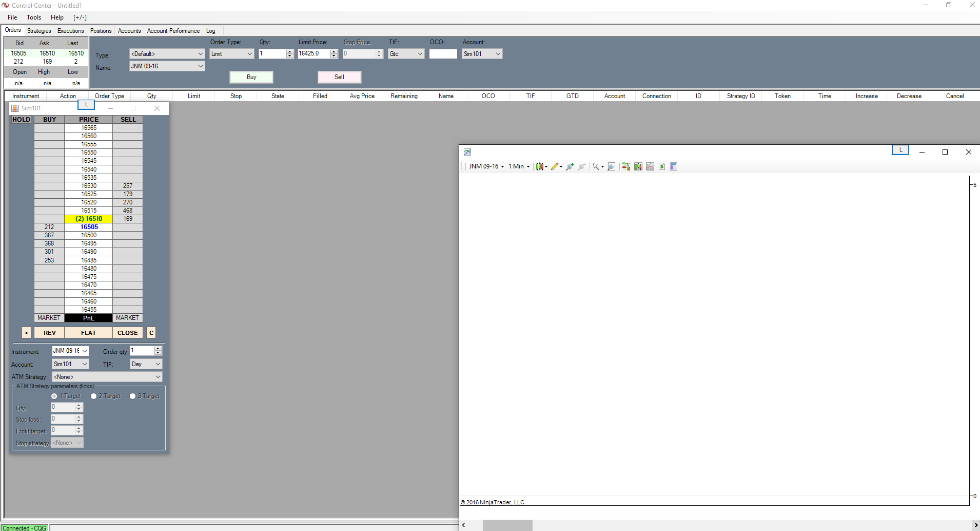Click the zoom frame magnifier icon
This screenshot has width=980, height=531.
click(x=611, y=166)
